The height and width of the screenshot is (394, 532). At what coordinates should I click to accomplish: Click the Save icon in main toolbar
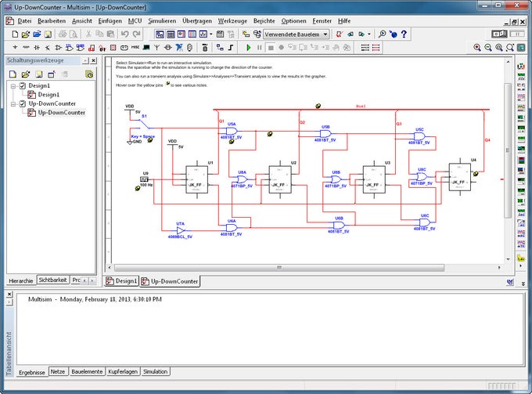pyautogui.click(x=48, y=34)
